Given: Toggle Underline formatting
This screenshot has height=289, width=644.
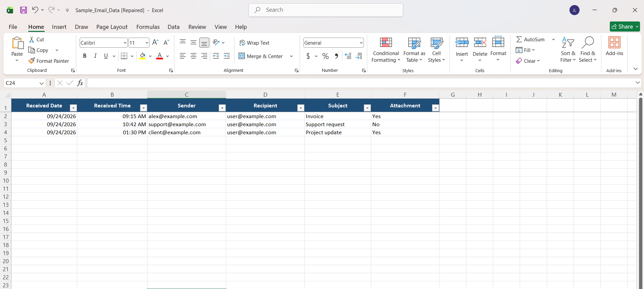Looking at the screenshot, I should pyautogui.click(x=106, y=56).
